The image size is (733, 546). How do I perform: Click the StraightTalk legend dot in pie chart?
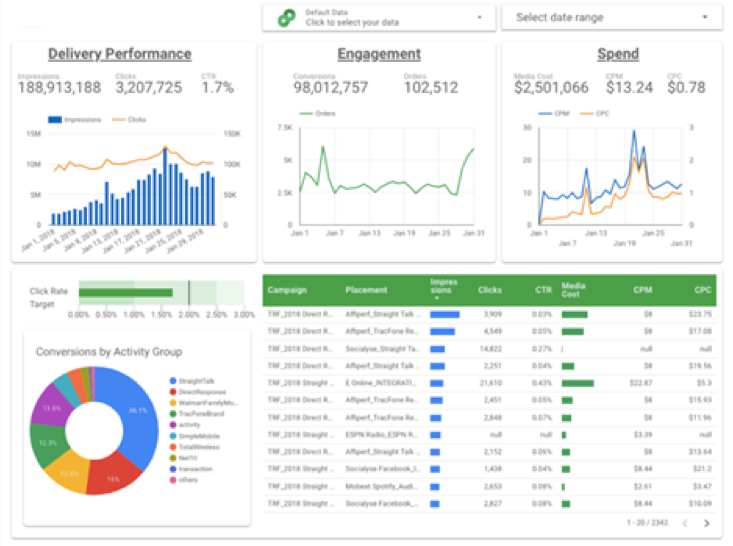pos(173,381)
